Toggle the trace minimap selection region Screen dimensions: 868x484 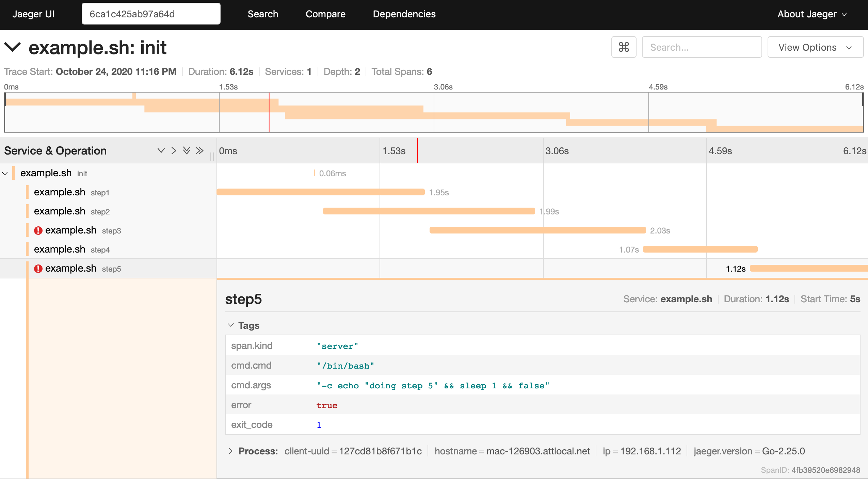[11, 48]
